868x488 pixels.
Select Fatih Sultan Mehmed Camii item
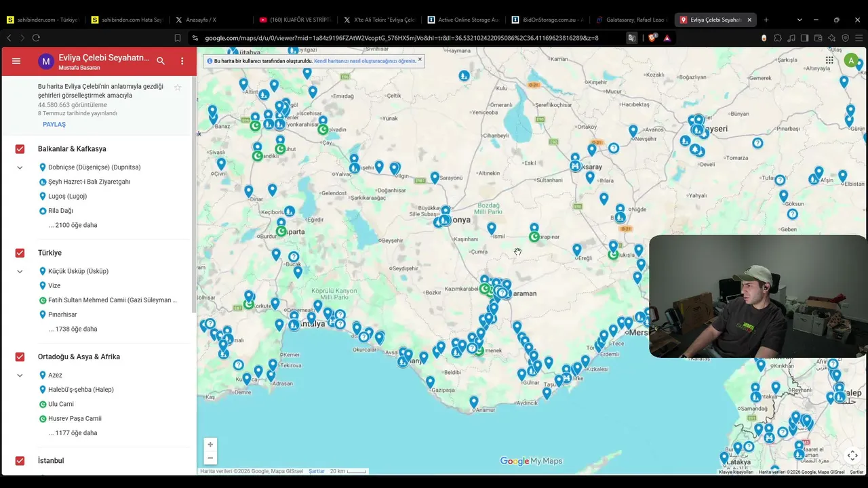pyautogui.click(x=113, y=300)
